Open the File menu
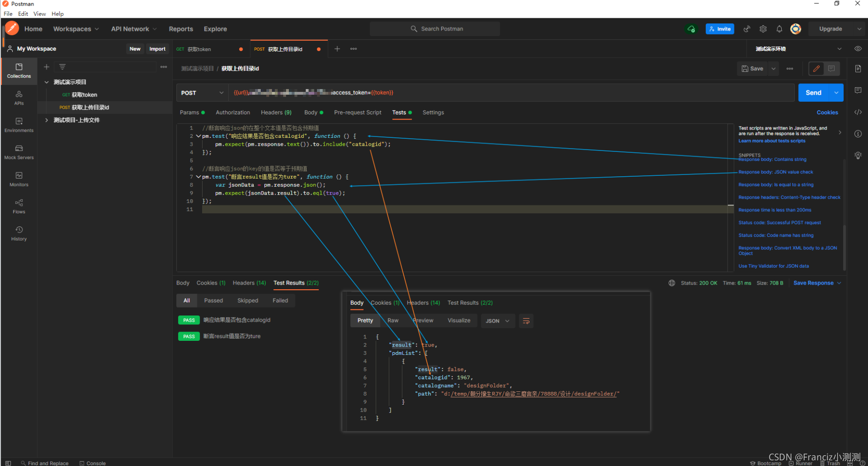 tap(8, 14)
